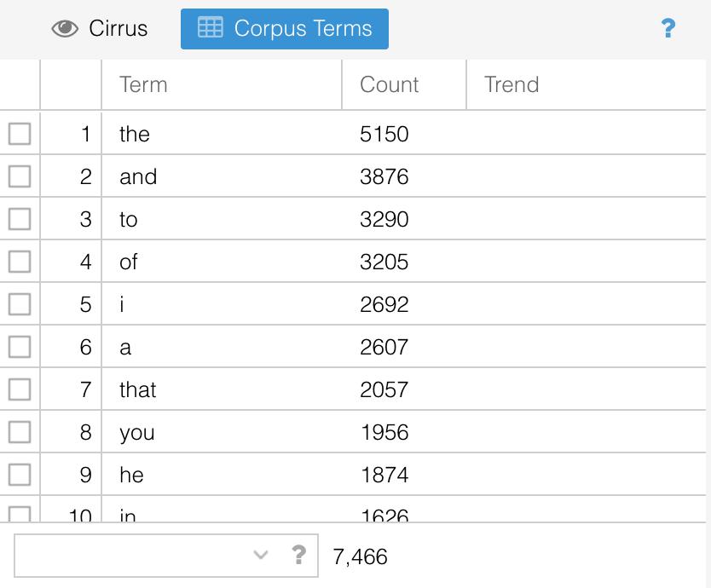
Task: Sort by the Count column header
Action: (389, 84)
